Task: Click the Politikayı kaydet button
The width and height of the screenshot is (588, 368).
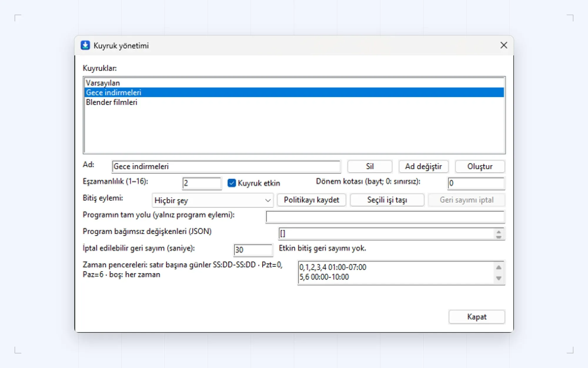Action: click(x=311, y=200)
